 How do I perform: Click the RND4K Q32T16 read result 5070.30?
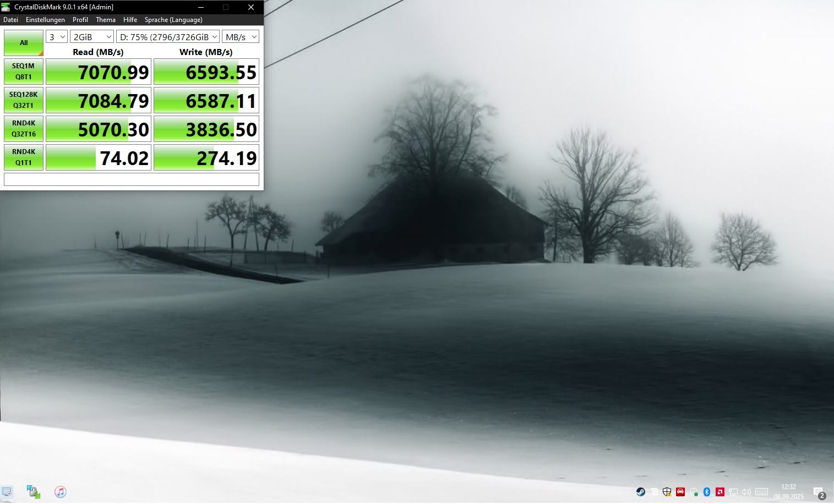99,129
